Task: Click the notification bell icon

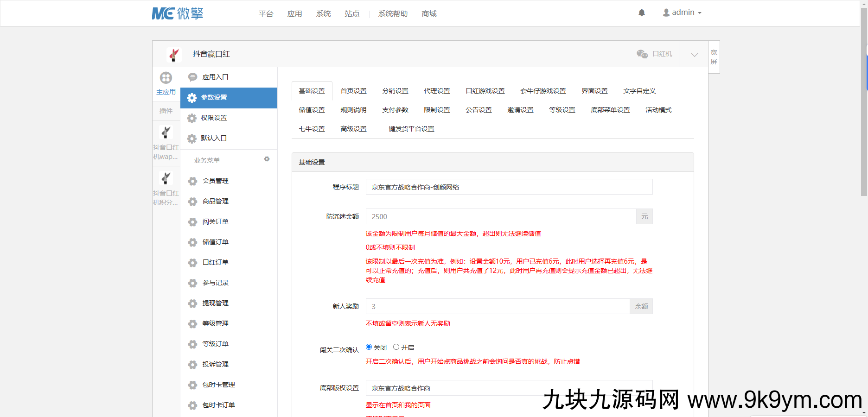Action: pos(642,13)
